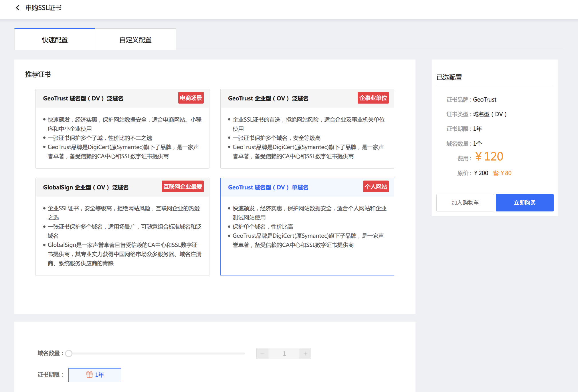Viewport: 578px width, 392px height.
Task: Click 加入购物车 button
Action: [x=465, y=203]
